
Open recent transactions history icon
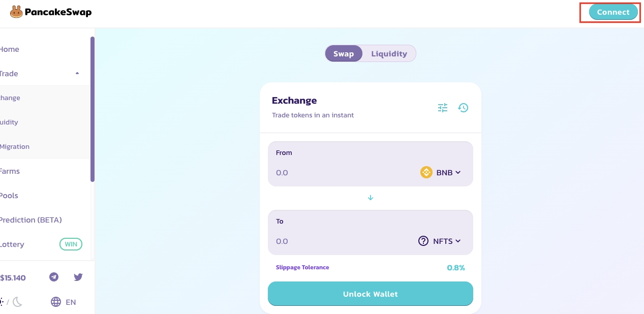point(463,108)
